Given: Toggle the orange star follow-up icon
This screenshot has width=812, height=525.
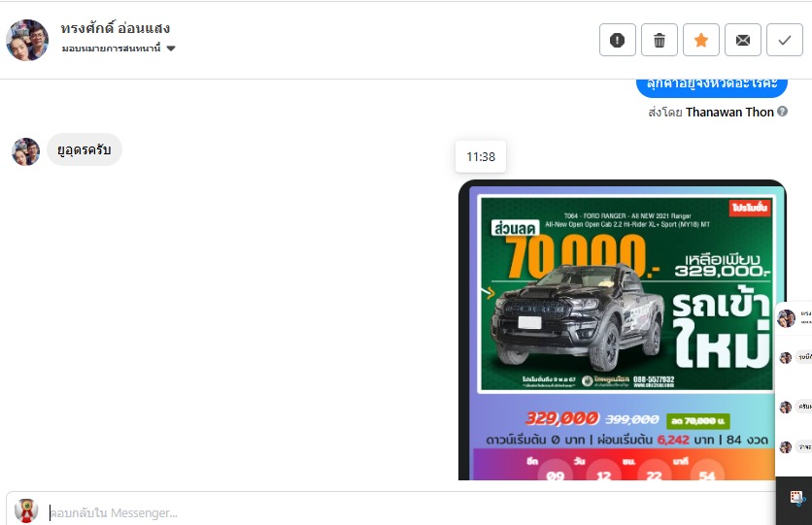Looking at the screenshot, I should [x=701, y=40].
